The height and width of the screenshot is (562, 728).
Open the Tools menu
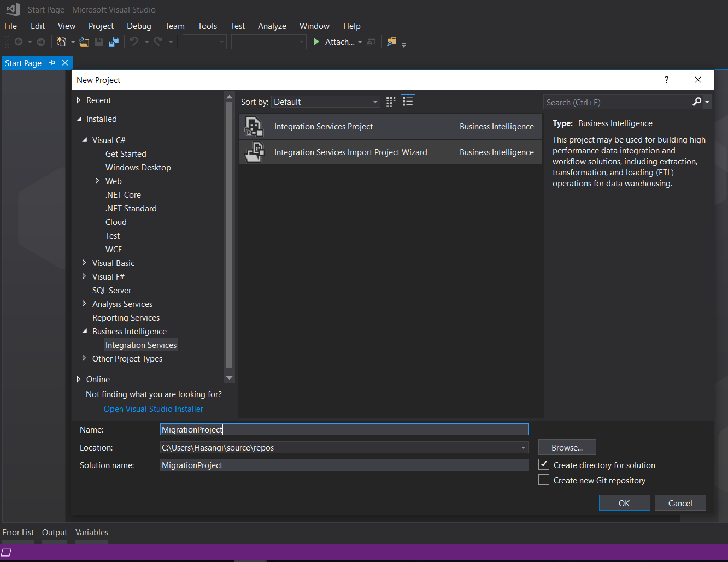coord(207,26)
